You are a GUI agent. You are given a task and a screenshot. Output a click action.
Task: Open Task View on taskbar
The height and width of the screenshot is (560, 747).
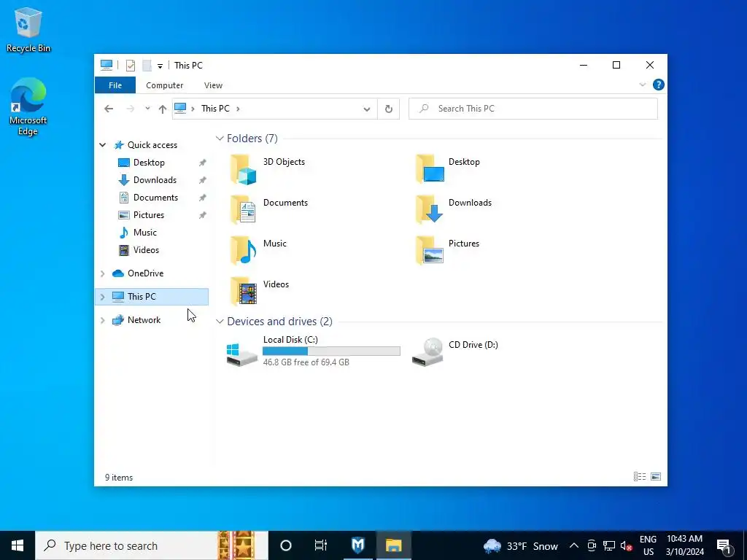coord(321,545)
